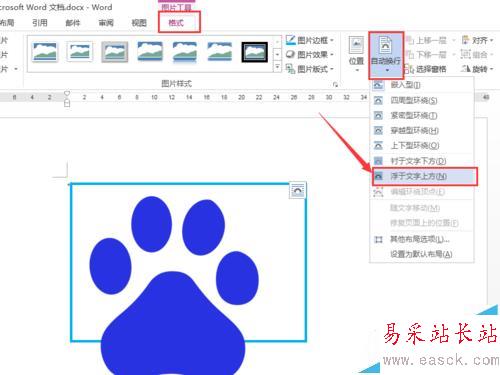The height and width of the screenshot is (375, 500).
Task: Open the 选择窗格 selection pane
Action: (x=425, y=69)
